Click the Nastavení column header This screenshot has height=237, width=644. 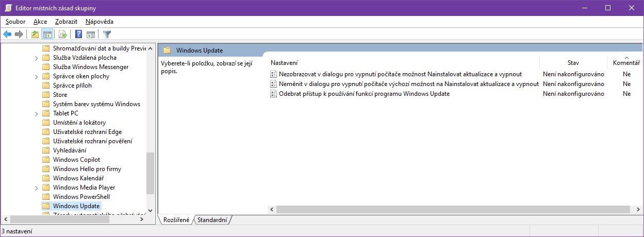tap(284, 62)
